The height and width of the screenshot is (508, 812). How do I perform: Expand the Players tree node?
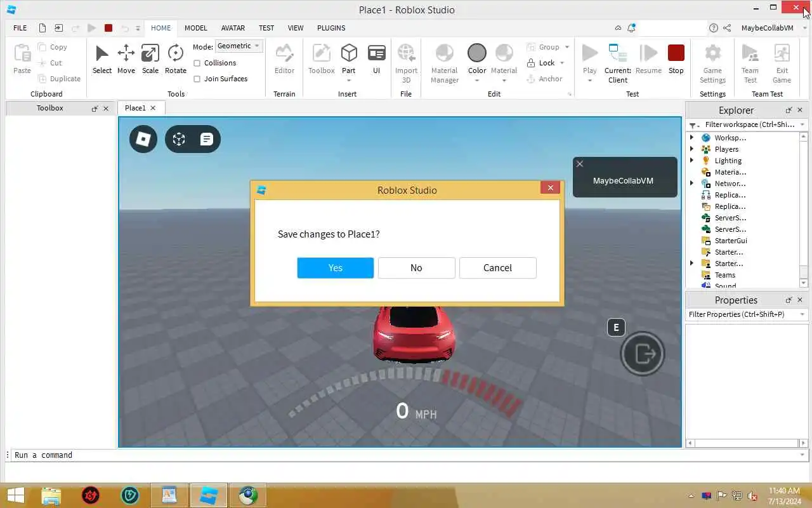pyautogui.click(x=692, y=149)
